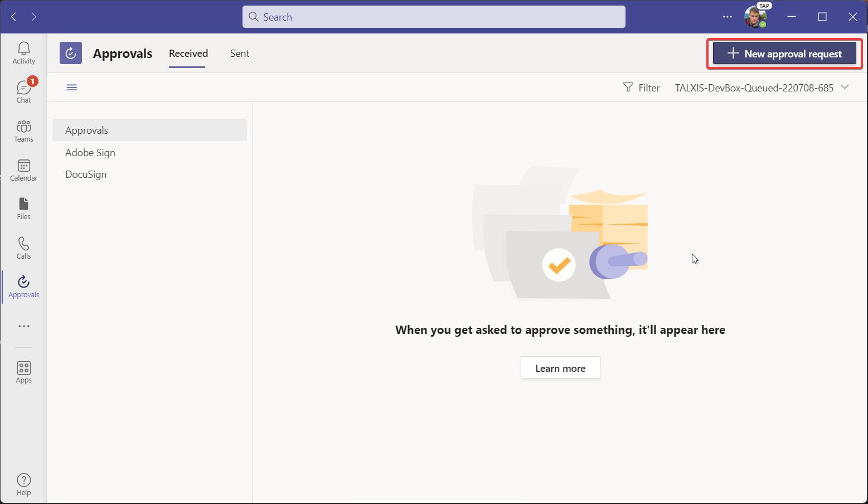Select Approvals in the left list
This screenshot has width=868, height=504.
tap(149, 130)
